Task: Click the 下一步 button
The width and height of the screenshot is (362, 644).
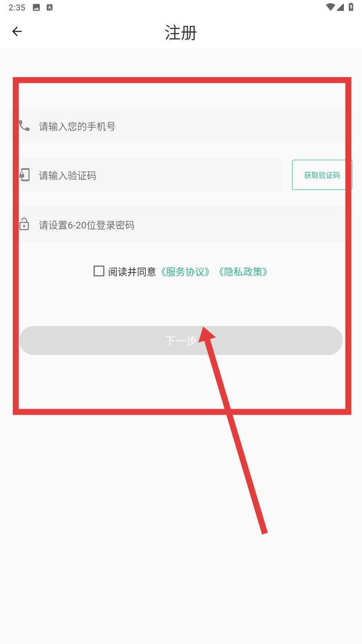Action: (x=181, y=341)
